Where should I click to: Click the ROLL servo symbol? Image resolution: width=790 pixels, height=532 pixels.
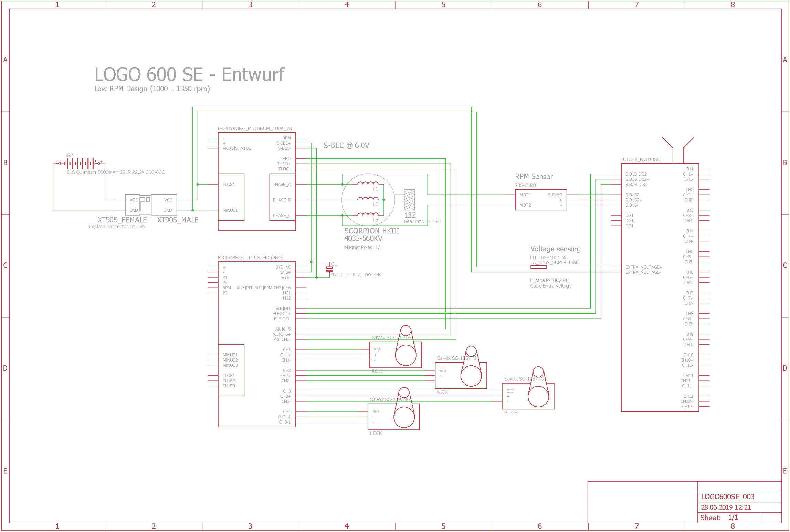[x=395, y=354]
